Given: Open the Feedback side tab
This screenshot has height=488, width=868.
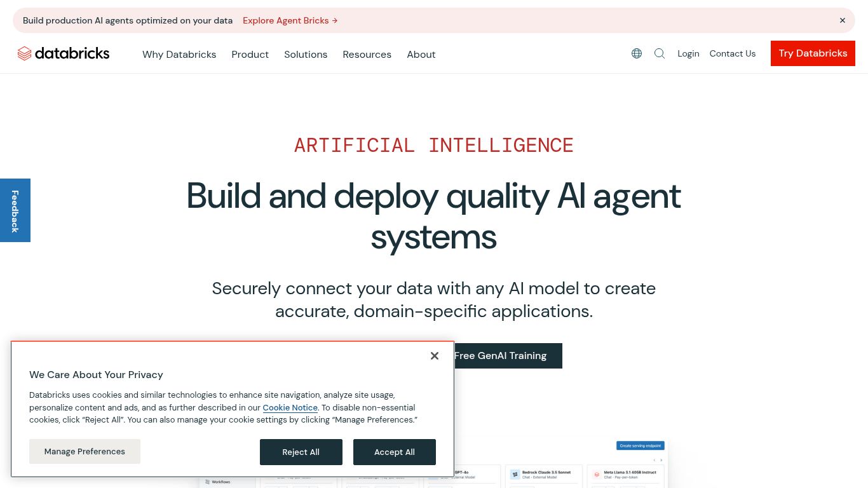Looking at the screenshot, I should (x=15, y=210).
